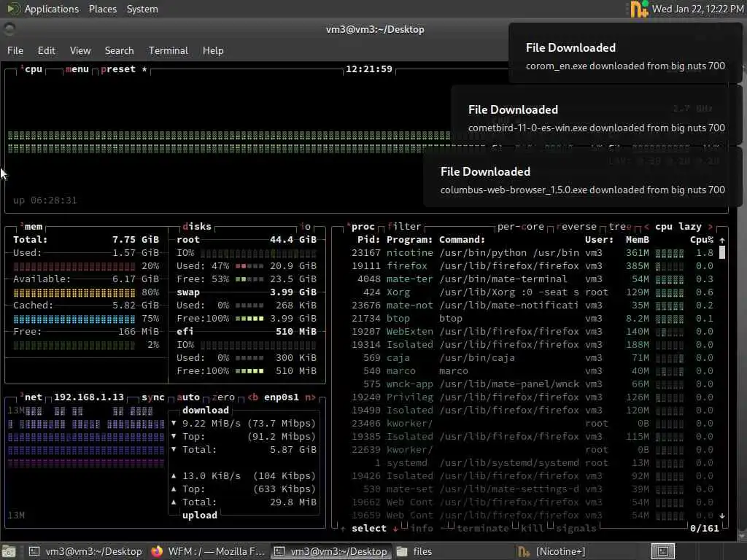Toggle disk io mode

(x=306, y=227)
